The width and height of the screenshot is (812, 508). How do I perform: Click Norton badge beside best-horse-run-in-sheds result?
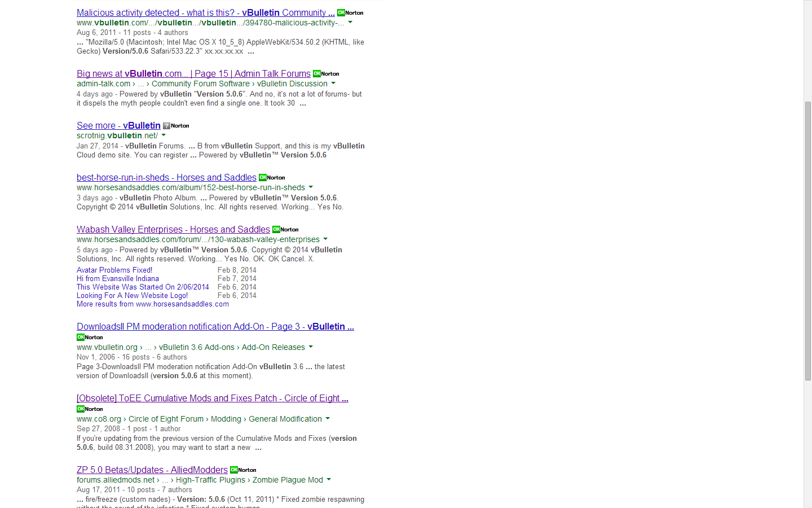[x=272, y=177]
